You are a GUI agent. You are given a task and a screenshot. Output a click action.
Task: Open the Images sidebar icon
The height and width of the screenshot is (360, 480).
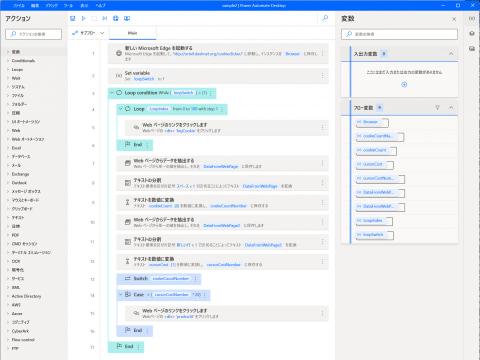click(x=472, y=49)
